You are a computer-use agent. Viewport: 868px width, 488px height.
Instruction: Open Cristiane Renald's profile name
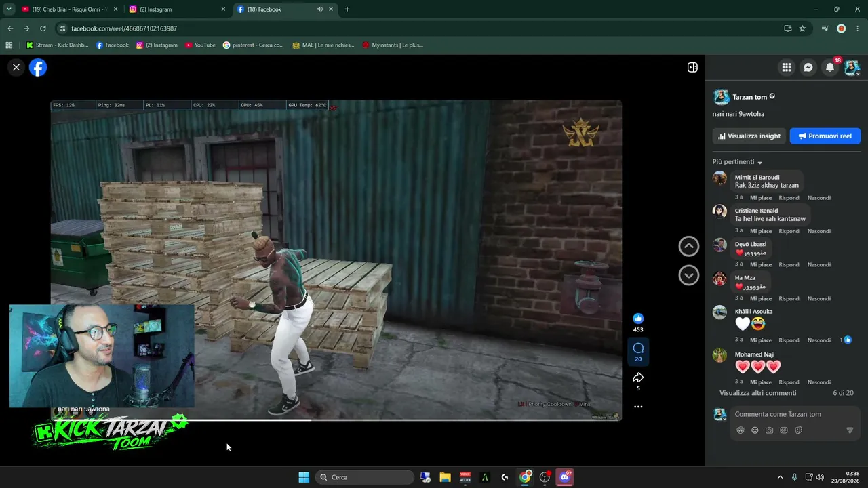pos(756,211)
